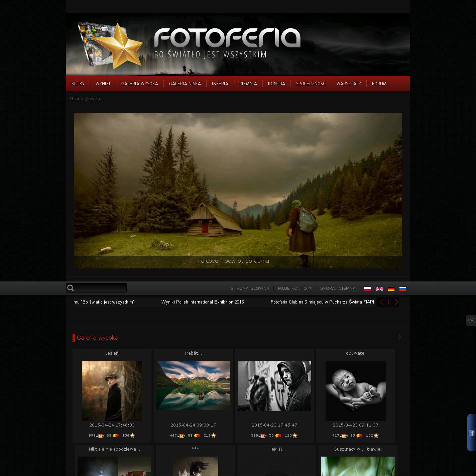Click the date 2015-04-24 17:46:33
476x476 pixels.
coord(112,425)
